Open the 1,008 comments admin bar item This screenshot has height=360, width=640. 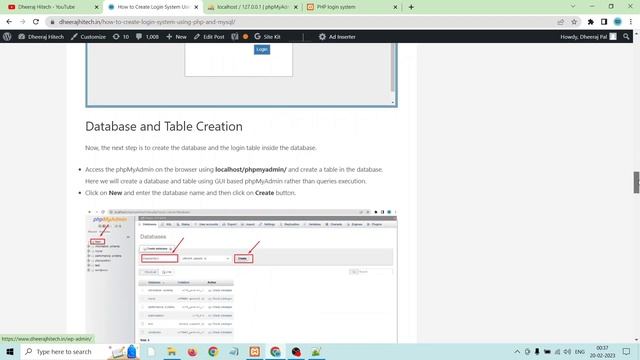(x=147, y=37)
